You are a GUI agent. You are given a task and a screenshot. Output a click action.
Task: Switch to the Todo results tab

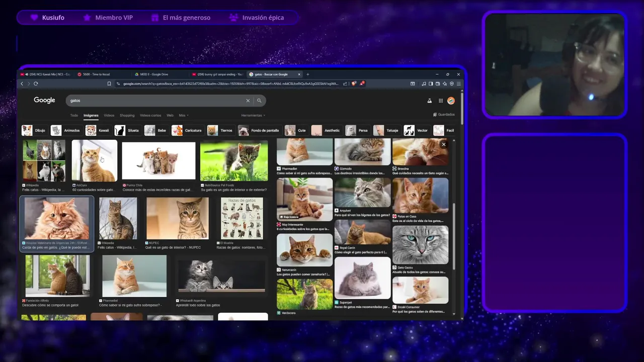click(74, 116)
